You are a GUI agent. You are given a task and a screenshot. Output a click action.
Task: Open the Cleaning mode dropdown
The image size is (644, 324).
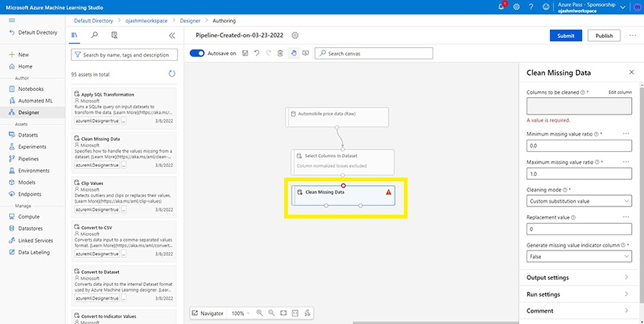579,201
